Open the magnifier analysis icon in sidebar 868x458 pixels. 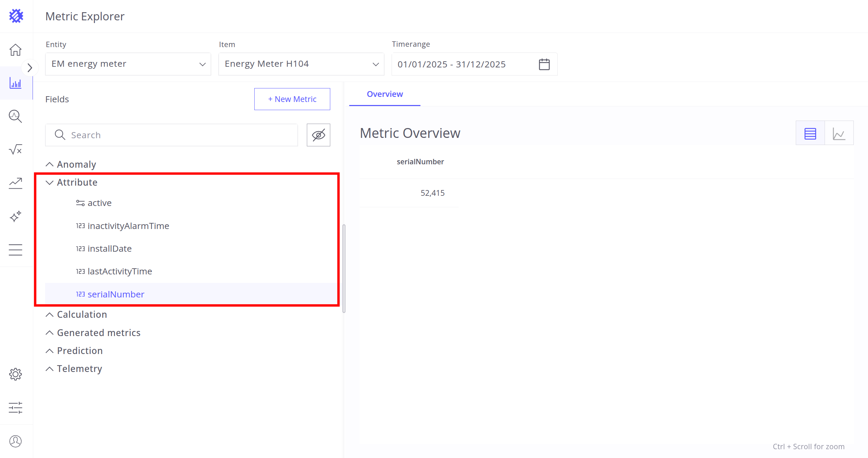coord(16,116)
